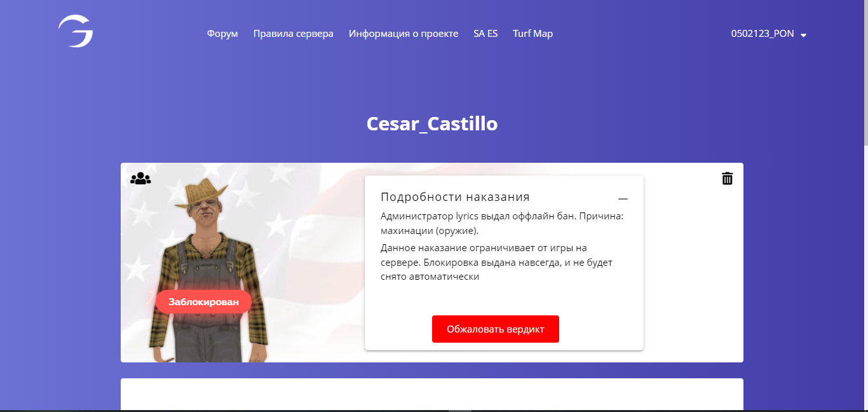This screenshot has width=868, height=412.
Task: Click the site logo in the header
Action: 76,32
